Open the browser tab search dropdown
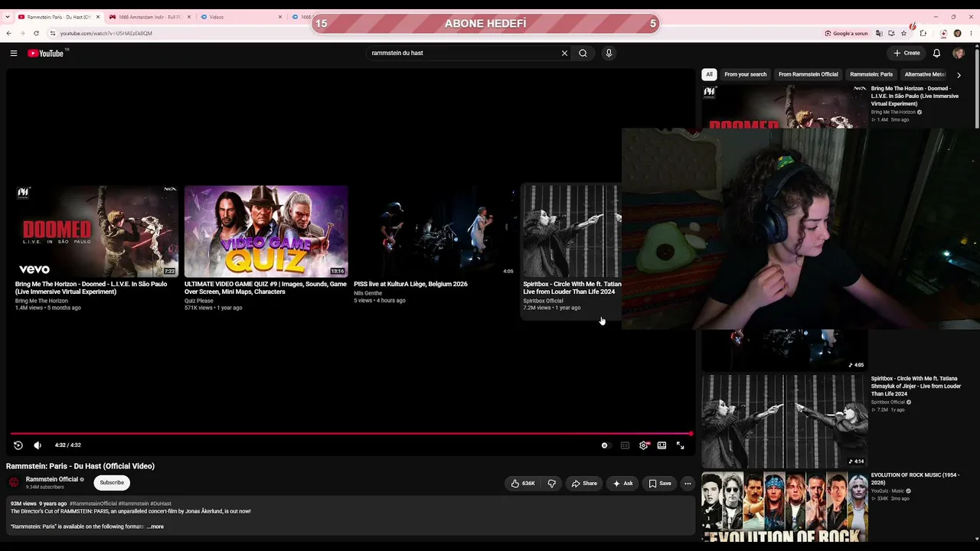980x551 pixels. coord(7,17)
